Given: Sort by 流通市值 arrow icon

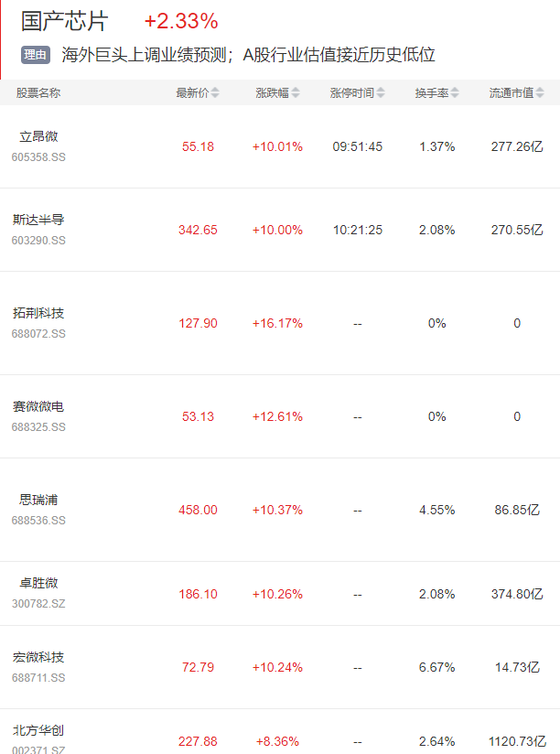Looking at the screenshot, I should coord(540,92).
